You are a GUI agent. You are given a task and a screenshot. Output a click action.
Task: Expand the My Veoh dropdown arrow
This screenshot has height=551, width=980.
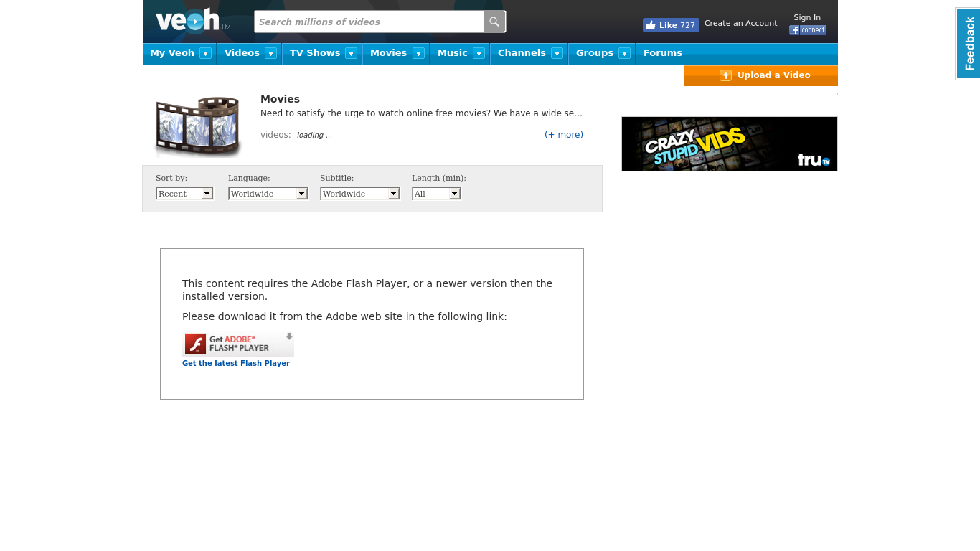click(205, 53)
